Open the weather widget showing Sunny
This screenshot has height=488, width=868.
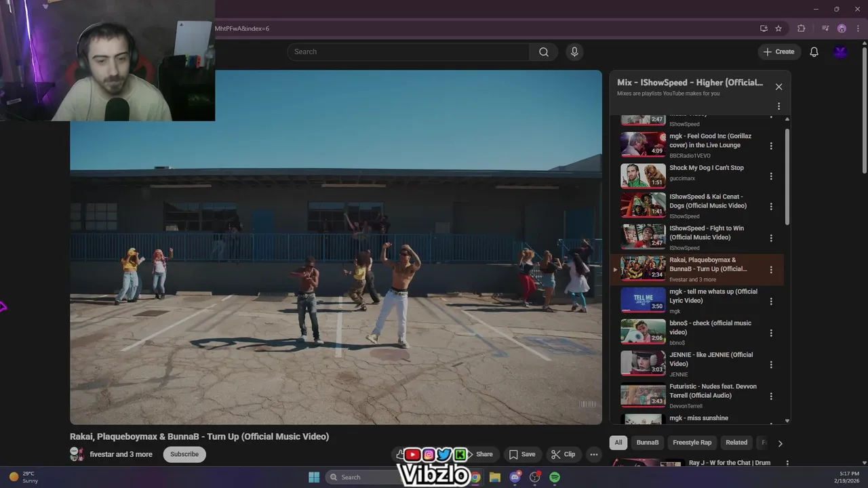(23, 477)
